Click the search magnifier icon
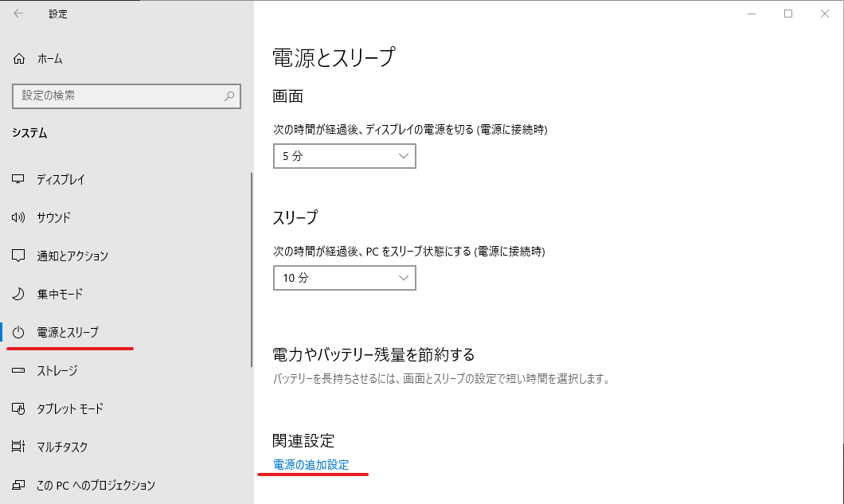 click(229, 96)
